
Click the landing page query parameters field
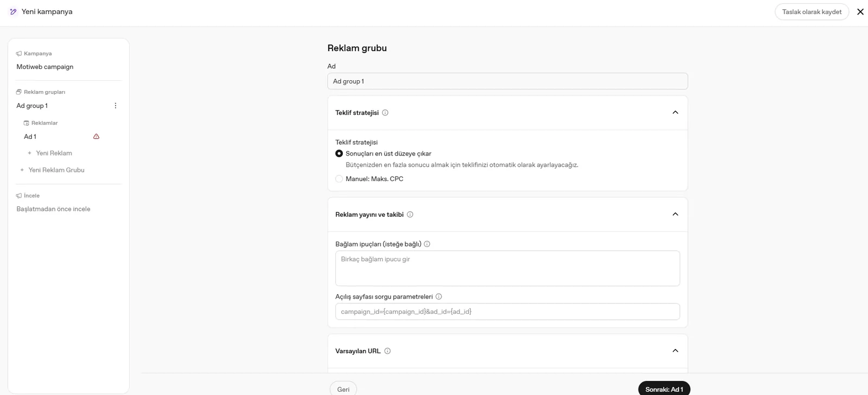pos(507,312)
